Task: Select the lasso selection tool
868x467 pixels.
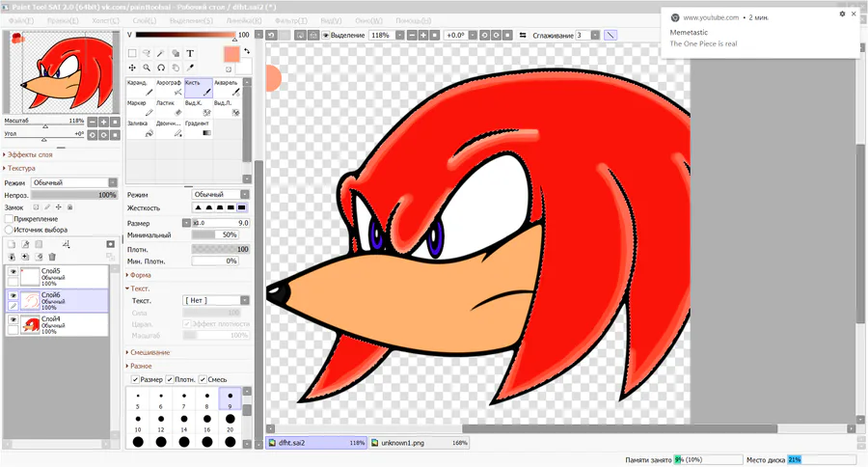Action: point(147,53)
